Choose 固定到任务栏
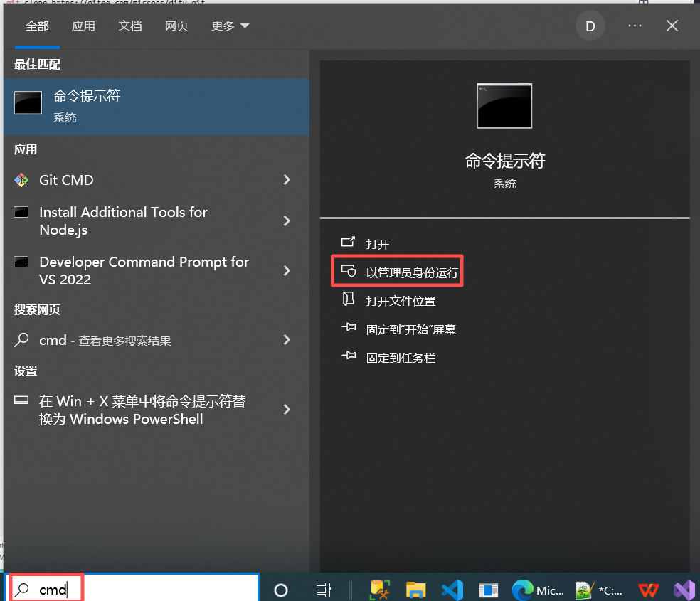The width and height of the screenshot is (700, 601). (x=401, y=358)
